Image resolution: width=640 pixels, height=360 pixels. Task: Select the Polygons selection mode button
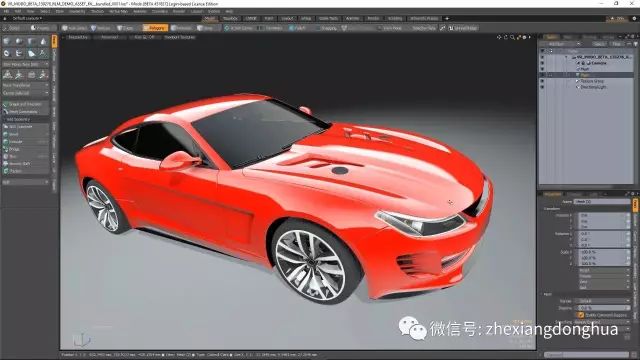tap(155, 28)
